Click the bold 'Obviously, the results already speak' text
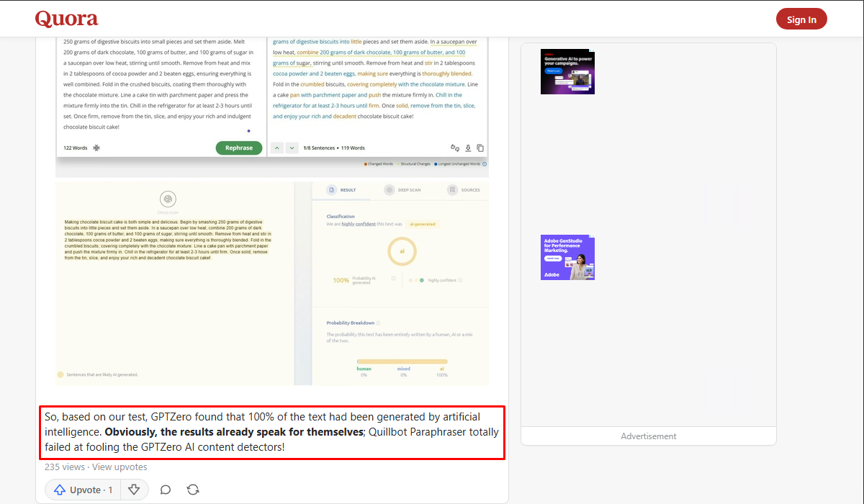864x504 pixels. [x=234, y=432]
